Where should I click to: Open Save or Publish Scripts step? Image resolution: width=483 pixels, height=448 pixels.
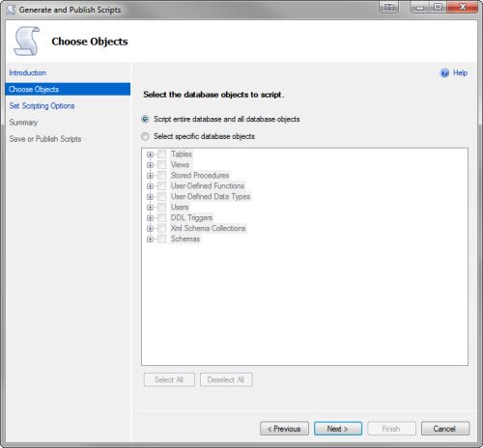(x=45, y=139)
